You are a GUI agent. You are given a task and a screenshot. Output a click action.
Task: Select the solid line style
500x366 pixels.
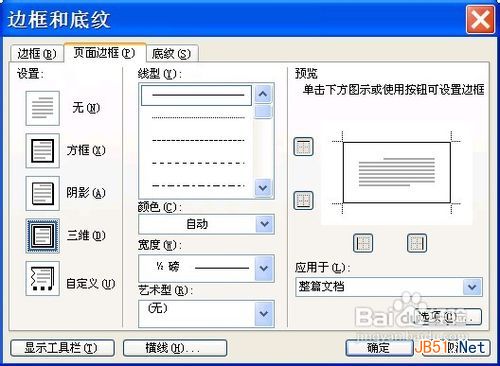point(197,95)
